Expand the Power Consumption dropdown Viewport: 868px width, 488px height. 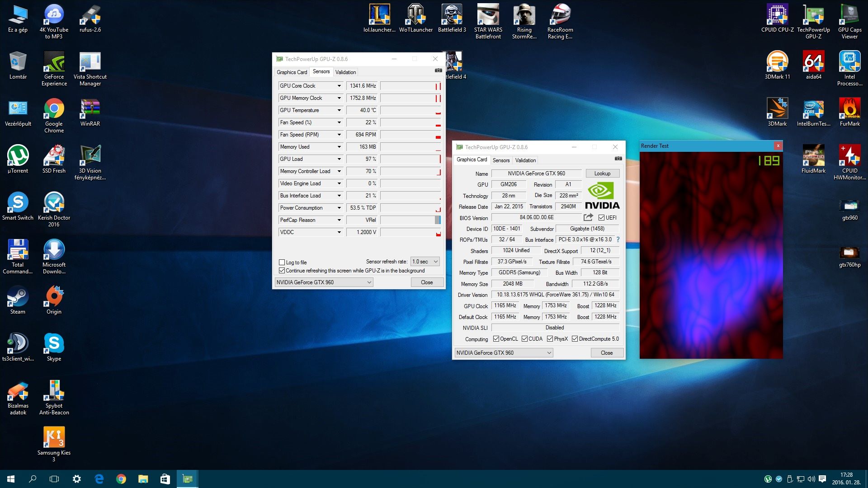pyautogui.click(x=339, y=208)
